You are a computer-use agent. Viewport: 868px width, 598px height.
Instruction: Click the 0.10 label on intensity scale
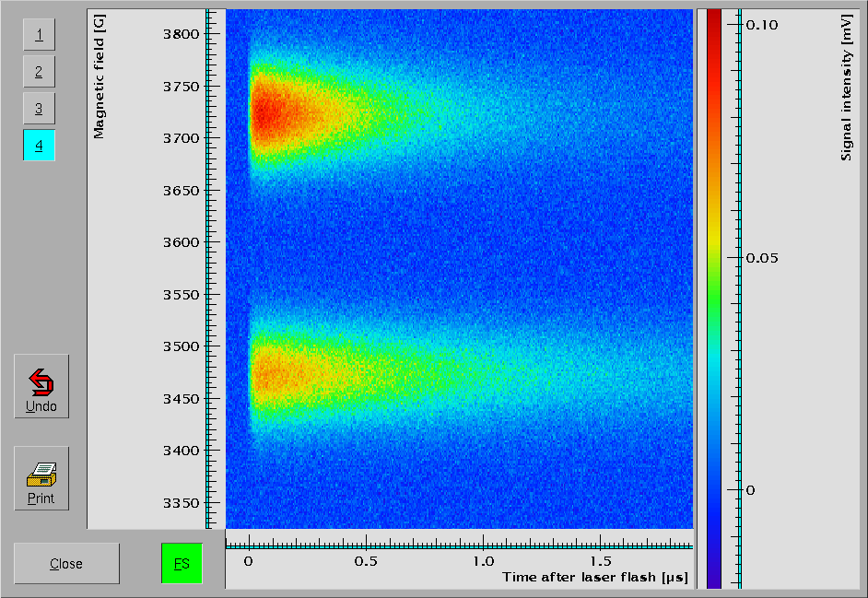coord(762,25)
